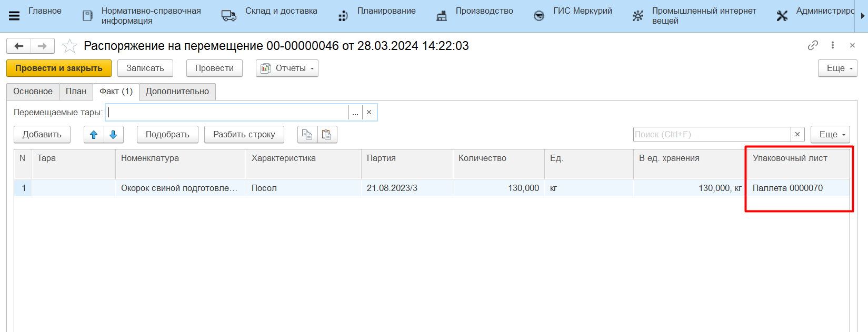868x332 pixels.
Task: Switch to the Дополнительно tab
Action: pos(177,92)
